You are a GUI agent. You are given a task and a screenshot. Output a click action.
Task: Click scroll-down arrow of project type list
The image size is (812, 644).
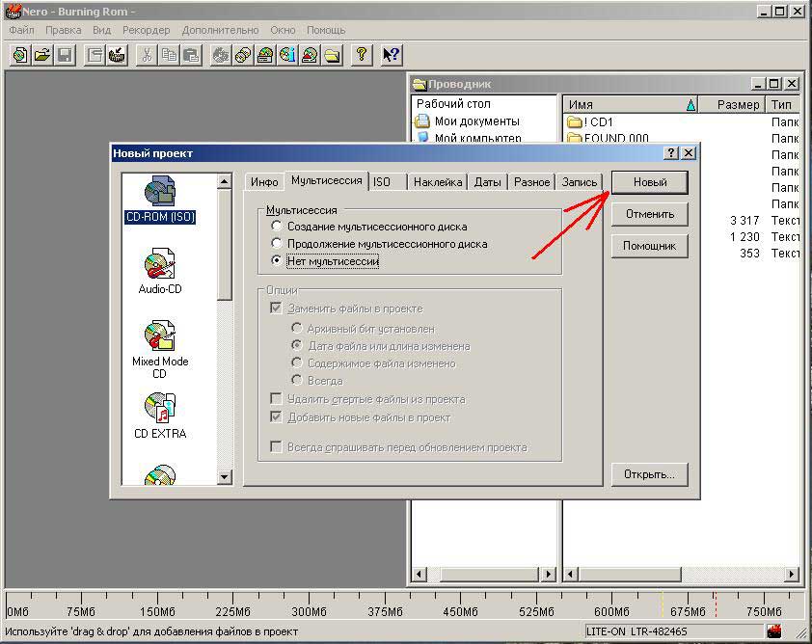[x=225, y=477]
